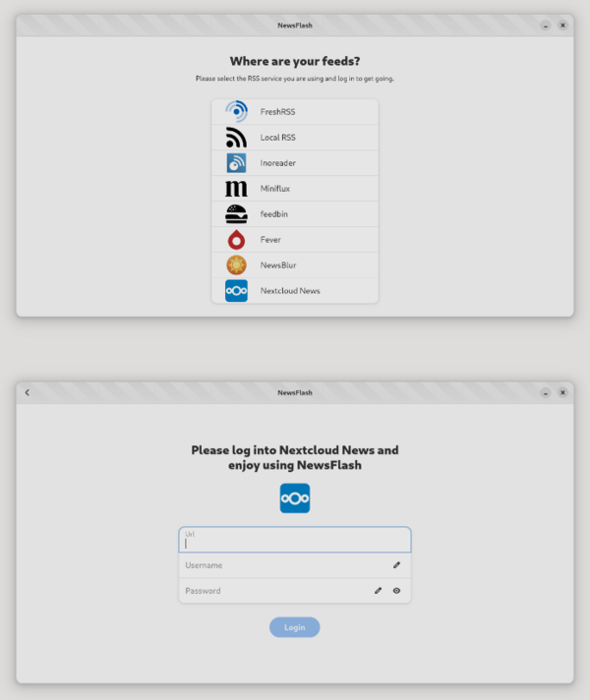Click the pencil icon in Username row
Screen dimensions: 590x700
coord(396,565)
